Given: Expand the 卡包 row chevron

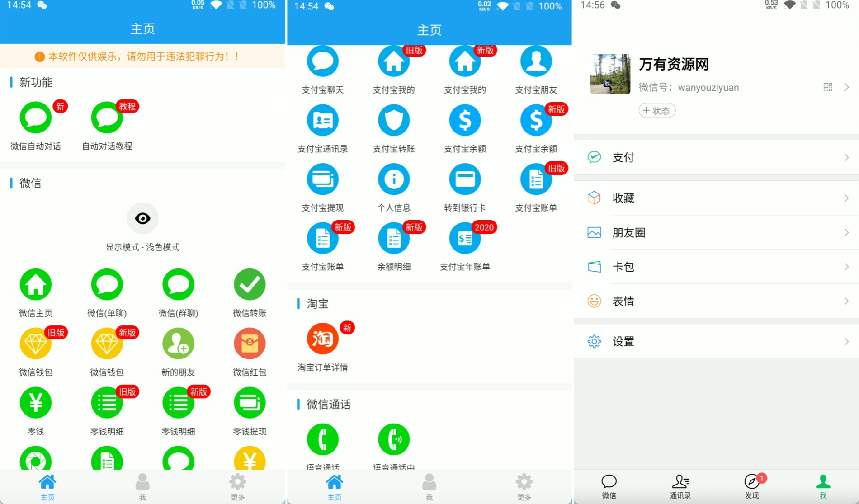Looking at the screenshot, I should 846,267.
